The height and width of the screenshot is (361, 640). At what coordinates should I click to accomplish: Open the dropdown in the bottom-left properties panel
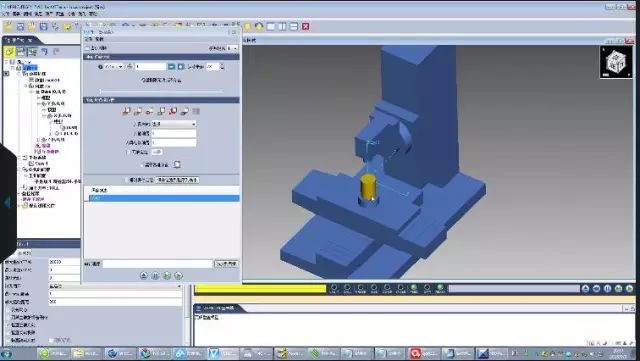[115, 286]
